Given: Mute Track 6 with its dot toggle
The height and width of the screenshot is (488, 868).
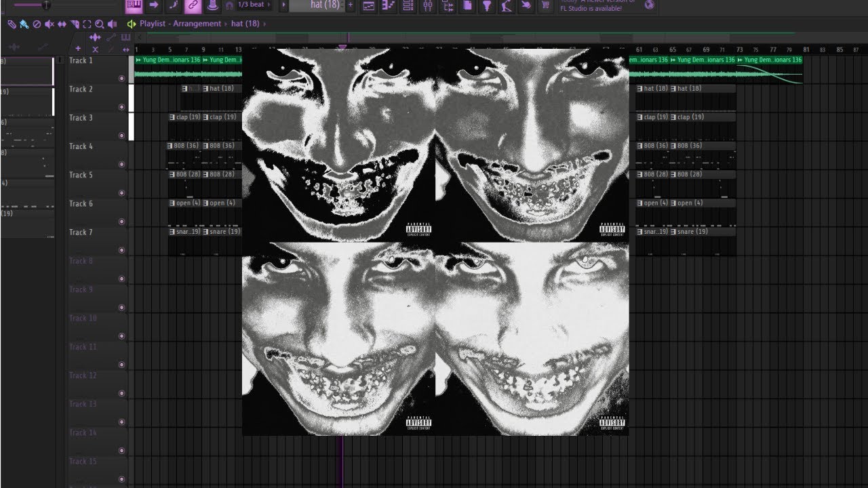Looking at the screenshot, I should click(x=122, y=221).
